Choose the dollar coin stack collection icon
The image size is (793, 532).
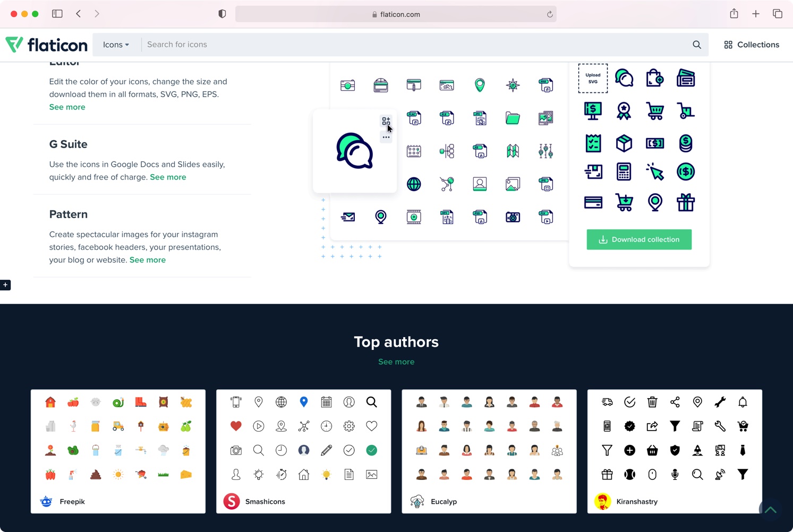pos(686,143)
